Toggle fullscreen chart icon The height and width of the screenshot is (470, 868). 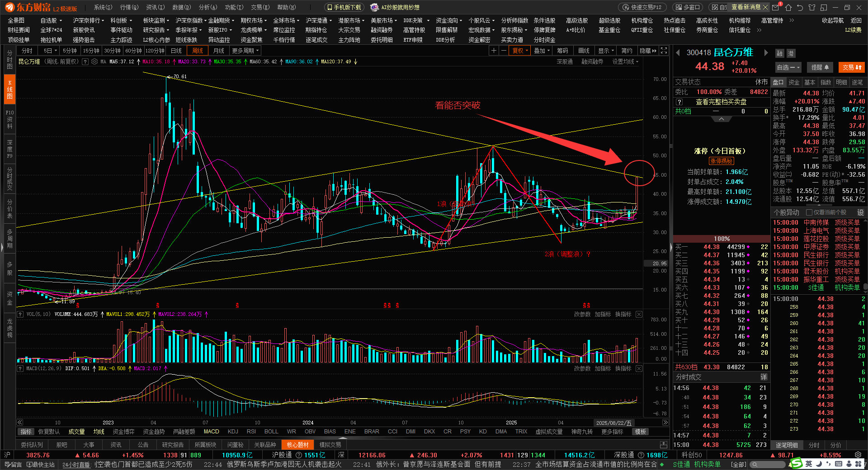point(664,51)
